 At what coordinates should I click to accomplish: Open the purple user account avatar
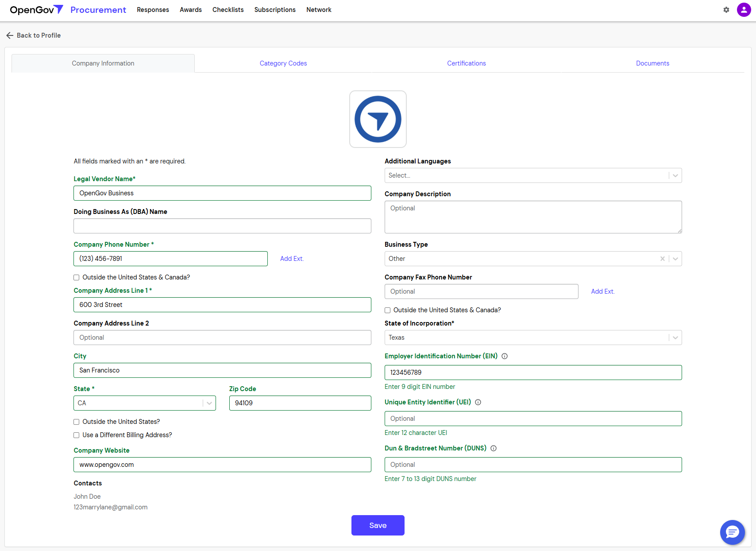point(744,10)
